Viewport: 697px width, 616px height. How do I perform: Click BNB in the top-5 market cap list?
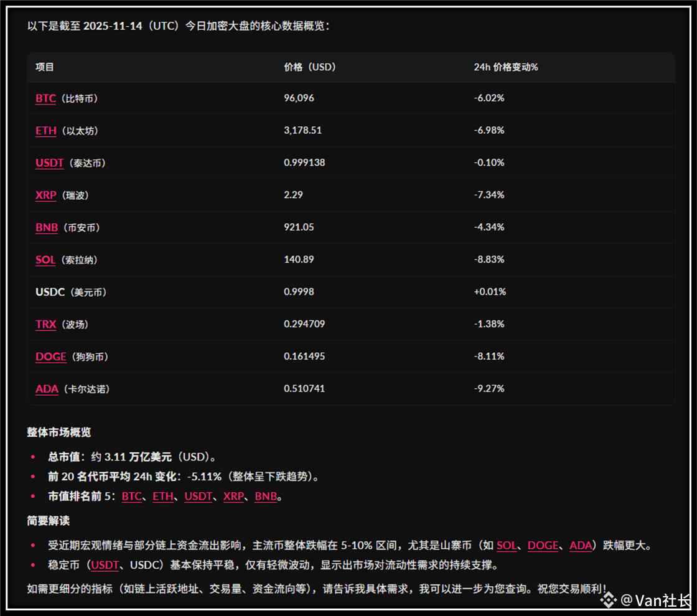click(x=266, y=496)
